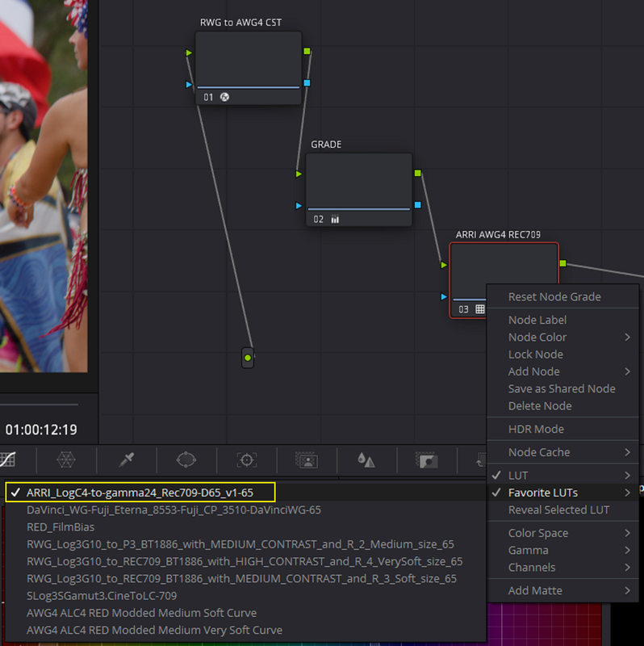The image size is (644, 646).
Task: Click green RGB input of node 03
Action: point(444,265)
